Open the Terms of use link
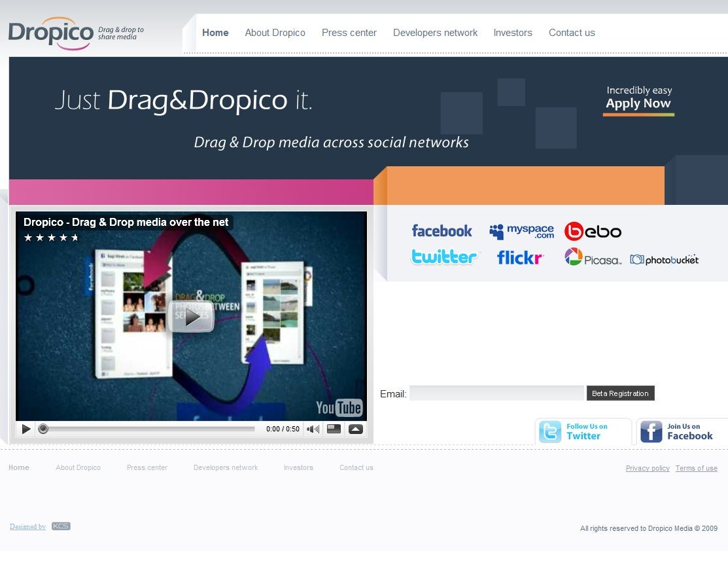728x561 pixels. click(x=696, y=468)
